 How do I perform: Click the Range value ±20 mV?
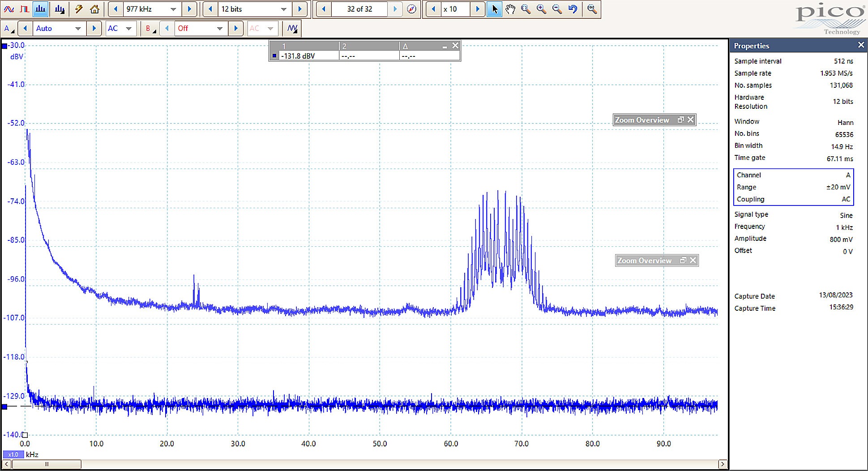838,187
